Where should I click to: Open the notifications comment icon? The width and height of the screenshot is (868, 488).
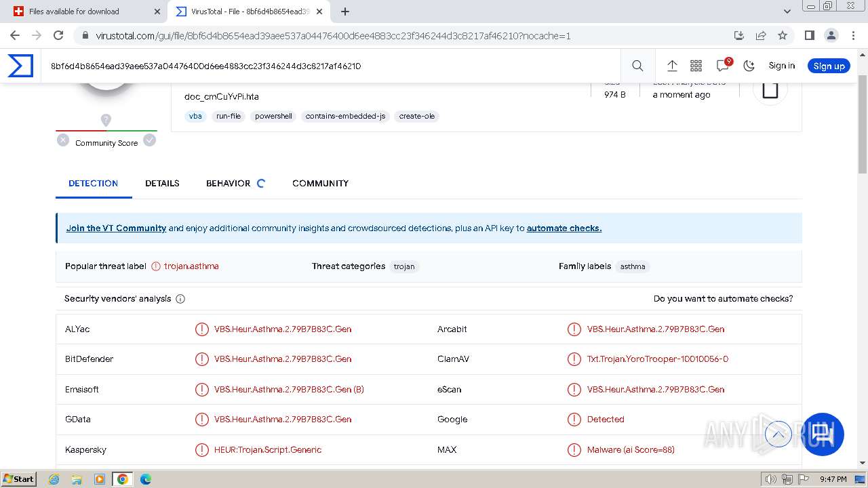pyautogui.click(x=723, y=65)
